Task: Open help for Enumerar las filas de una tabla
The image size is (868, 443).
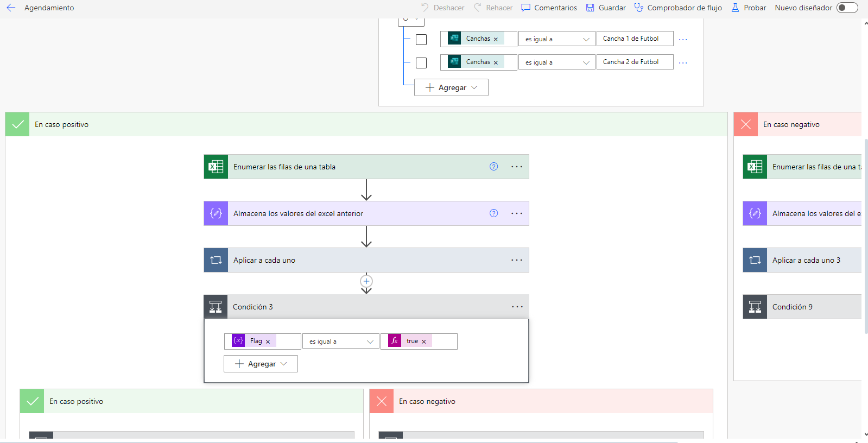Action: pyautogui.click(x=493, y=167)
